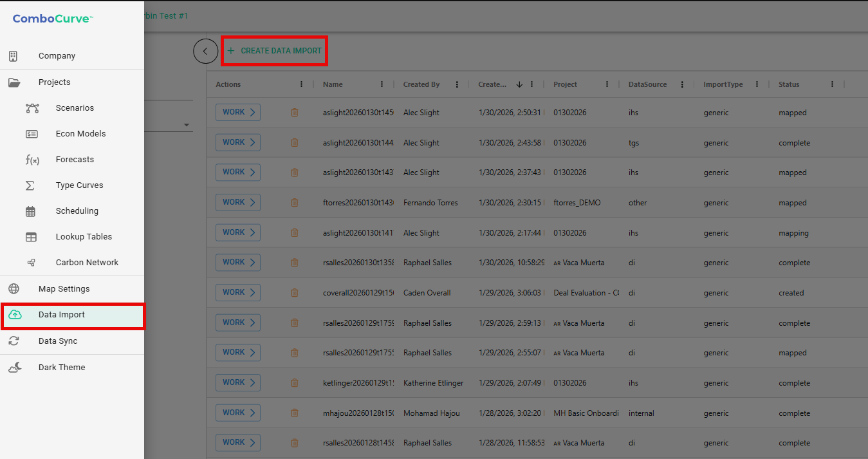Open the Status column options menu

[x=832, y=84]
